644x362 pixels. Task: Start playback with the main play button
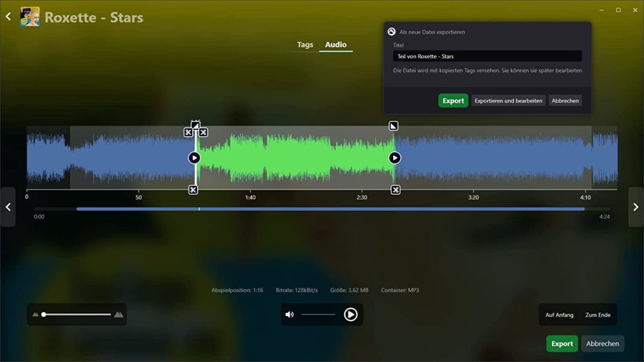point(350,314)
